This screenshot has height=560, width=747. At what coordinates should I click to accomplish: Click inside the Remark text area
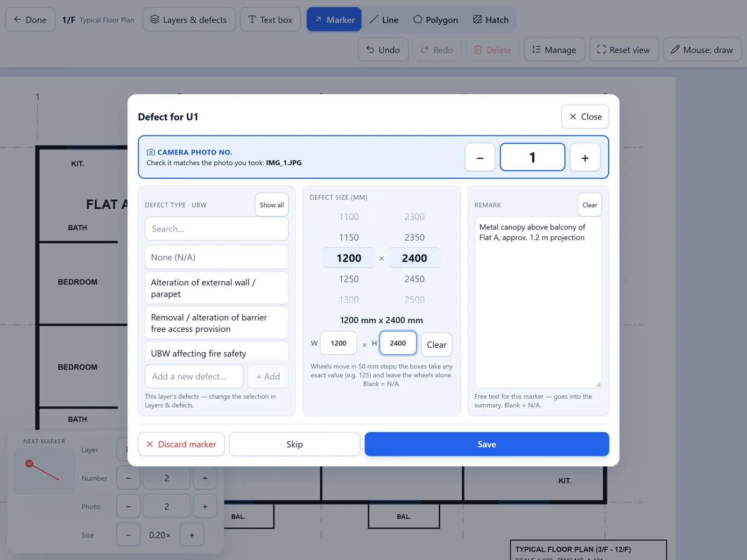(538, 303)
